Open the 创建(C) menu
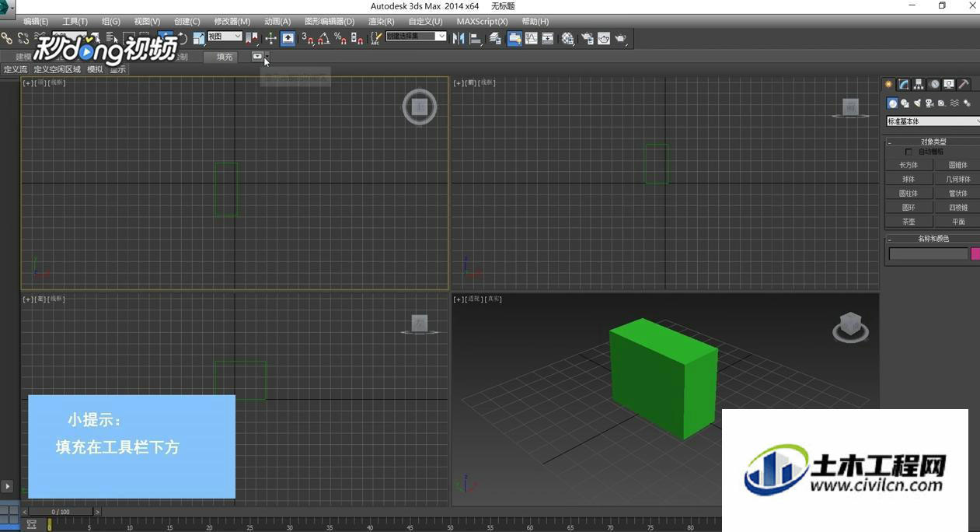Image resolution: width=980 pixels, height=532 pixels. [187, 22]
